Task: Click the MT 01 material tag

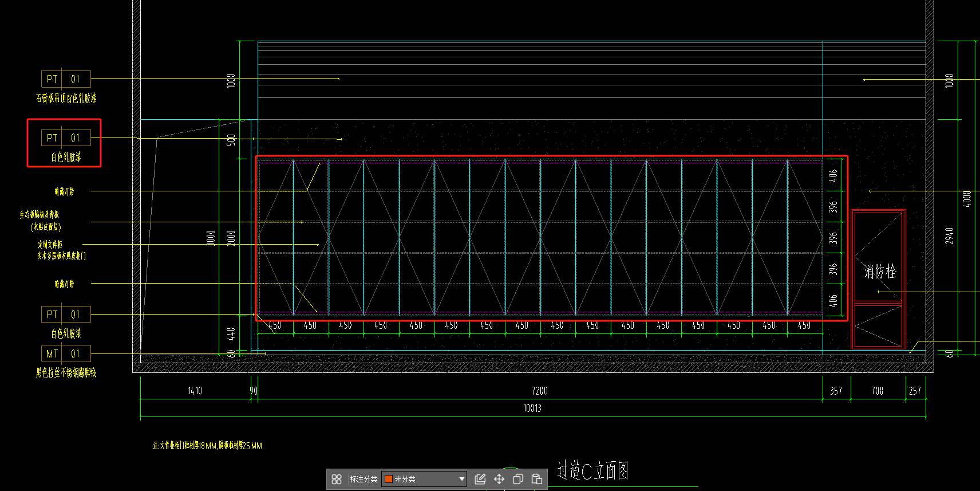Action: click(x=66, y=354)
